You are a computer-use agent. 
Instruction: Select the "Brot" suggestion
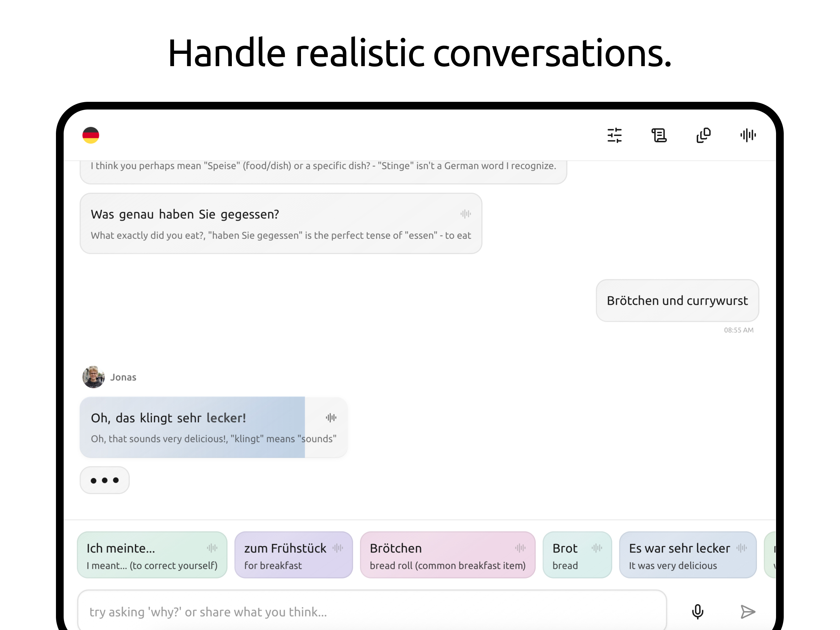[x=577, y=555]
